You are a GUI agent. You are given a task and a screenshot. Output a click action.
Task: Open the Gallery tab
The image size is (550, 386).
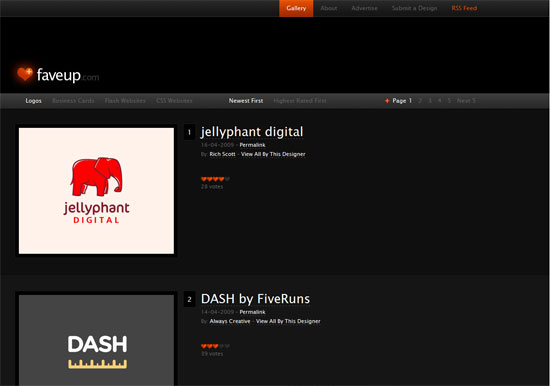[x=296, y=8]
